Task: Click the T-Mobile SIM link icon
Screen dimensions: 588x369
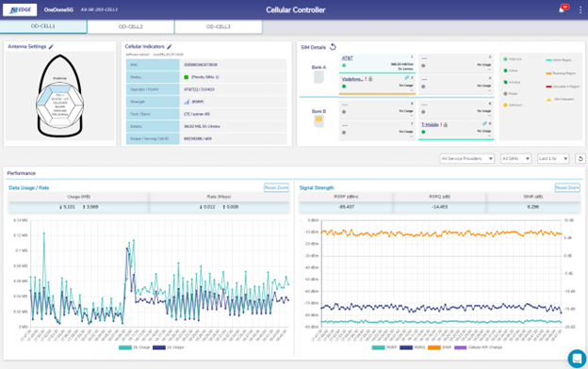Action: 484,123
